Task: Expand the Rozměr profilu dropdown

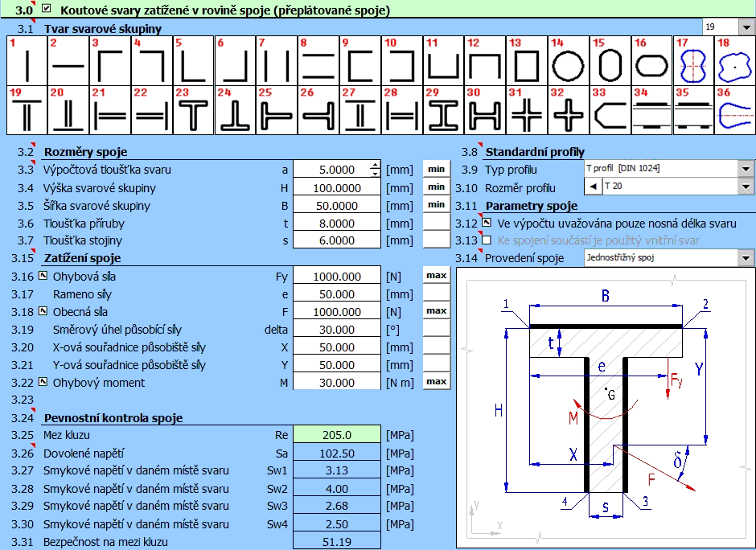Action: pos(746,187)
